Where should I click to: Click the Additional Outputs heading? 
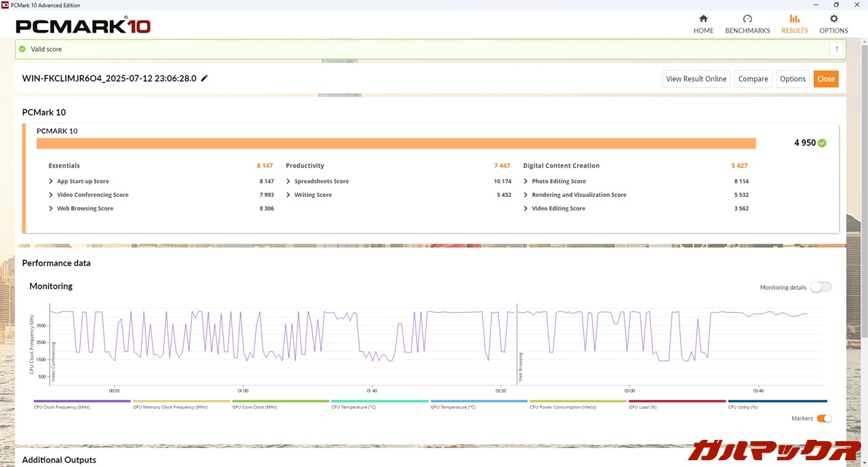[59, 460]
